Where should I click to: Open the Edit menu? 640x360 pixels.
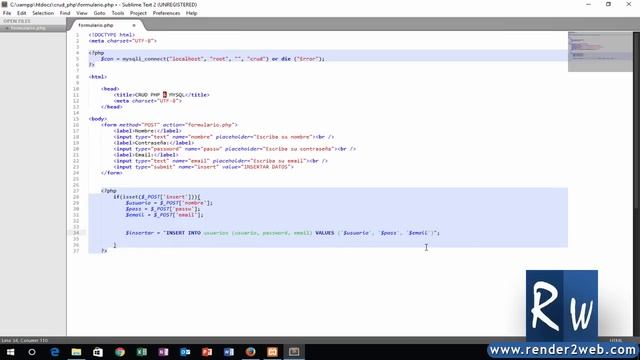(x=22, y=13)
